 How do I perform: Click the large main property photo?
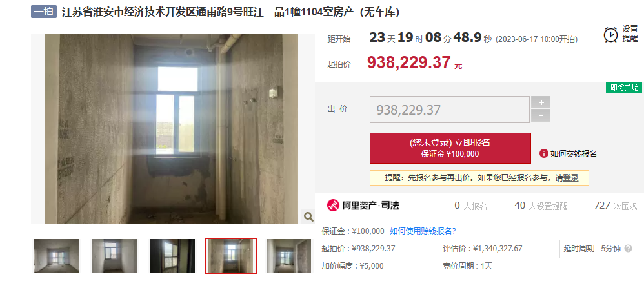(x=171, y=128)
